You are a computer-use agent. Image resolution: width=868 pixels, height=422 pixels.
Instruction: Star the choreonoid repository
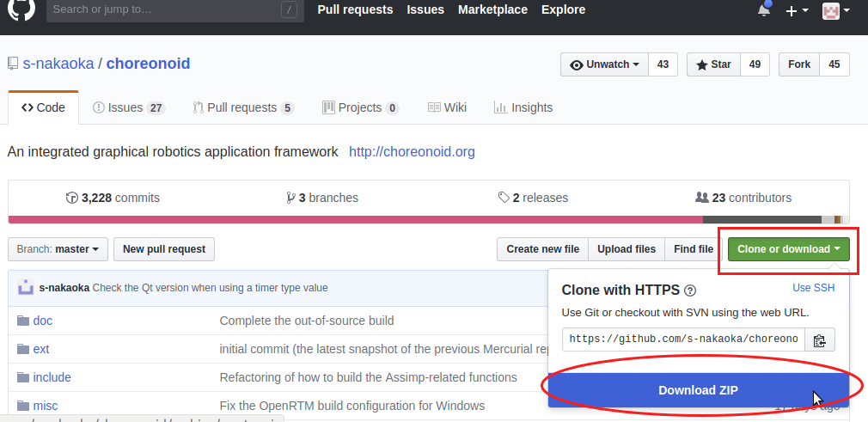point(713,64)
